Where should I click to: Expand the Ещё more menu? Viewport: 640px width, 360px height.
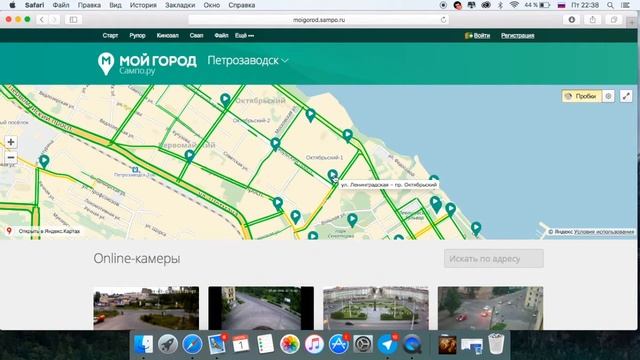244,36
